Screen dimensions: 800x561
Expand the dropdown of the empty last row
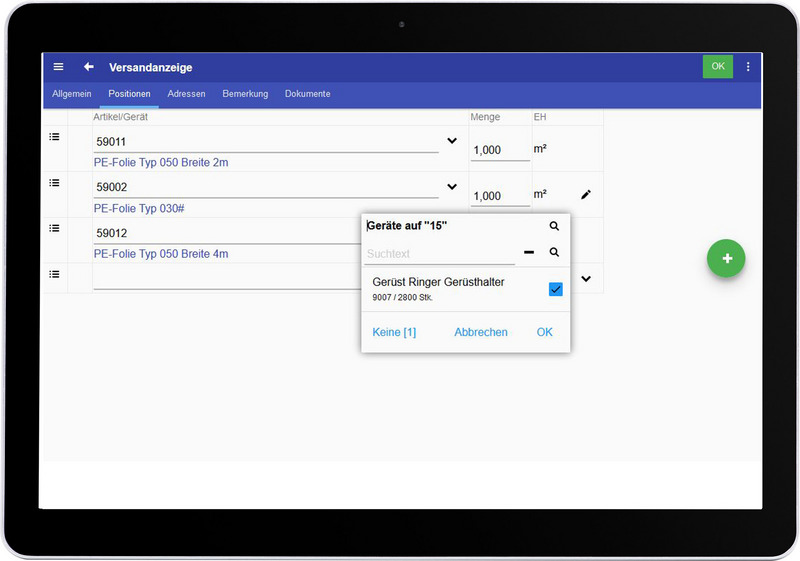coord(586,279)
